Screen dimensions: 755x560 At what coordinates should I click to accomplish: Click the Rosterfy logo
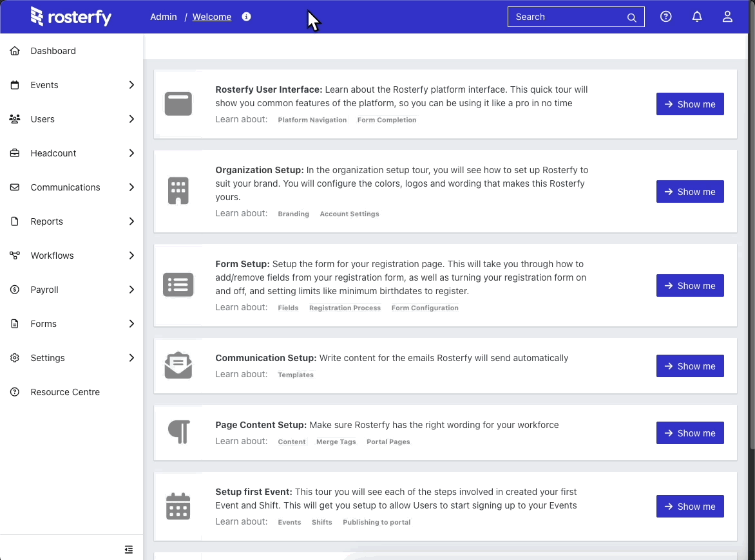[x=72, y=17]
